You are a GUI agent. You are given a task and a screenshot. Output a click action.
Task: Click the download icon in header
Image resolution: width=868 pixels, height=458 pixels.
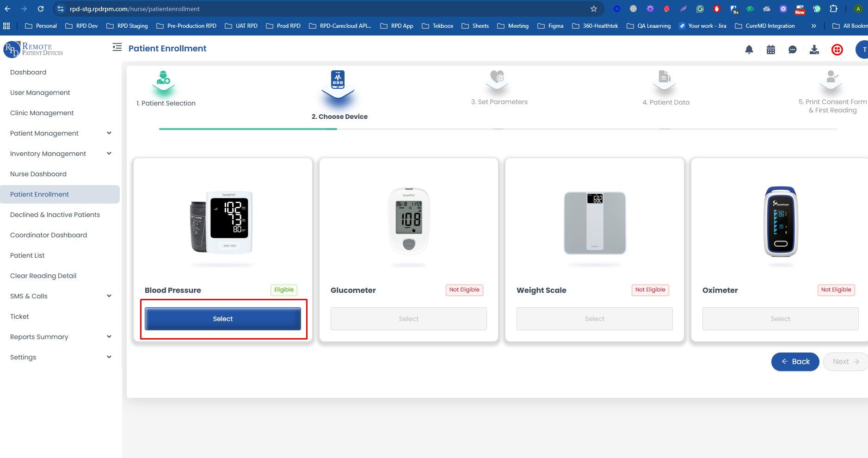click(814, 50)
